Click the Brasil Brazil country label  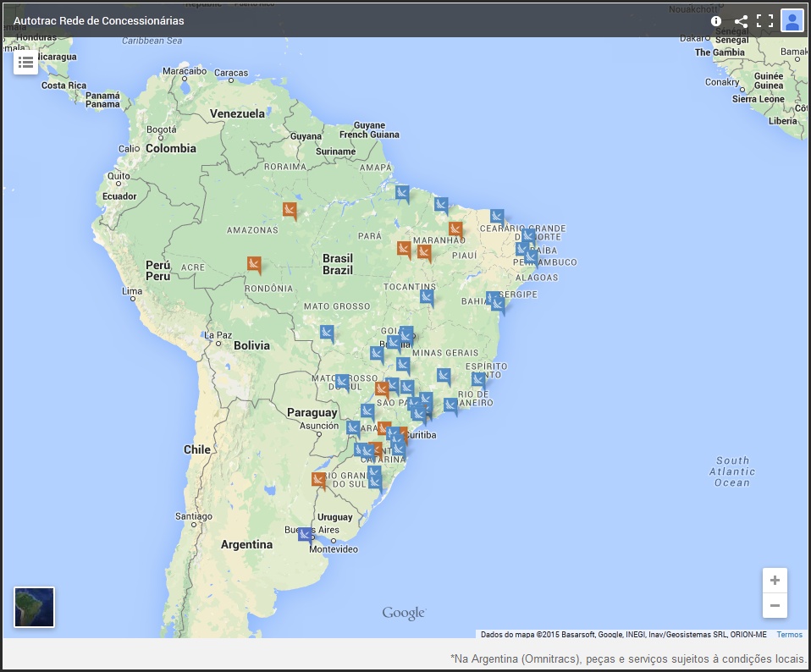338,264
